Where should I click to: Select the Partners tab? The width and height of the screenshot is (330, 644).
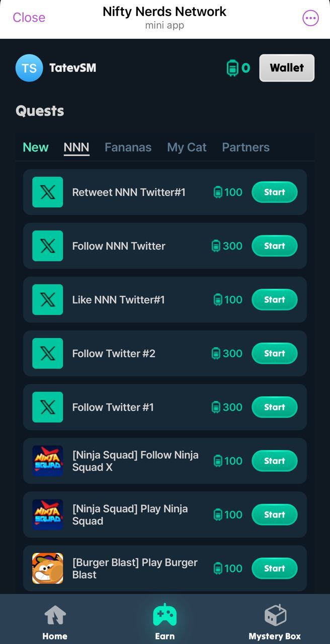245,147
